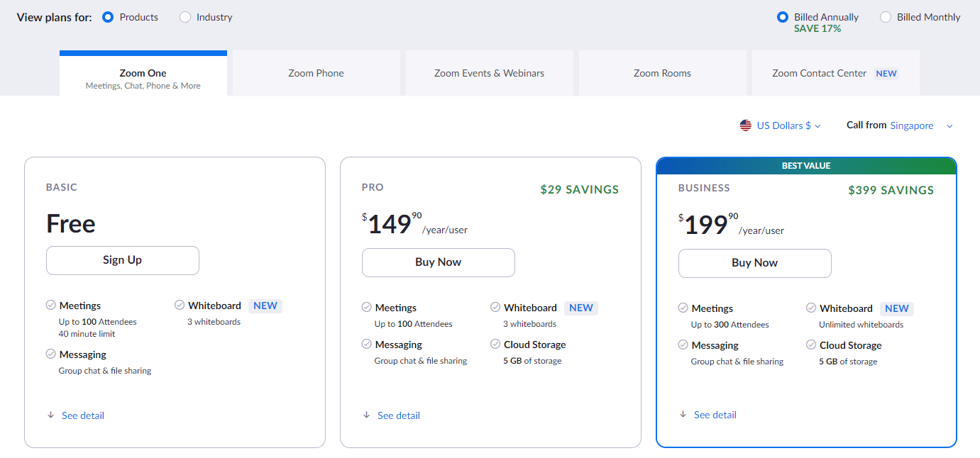Switch to Zoom Events & Webinars tab

coord(490,73)
